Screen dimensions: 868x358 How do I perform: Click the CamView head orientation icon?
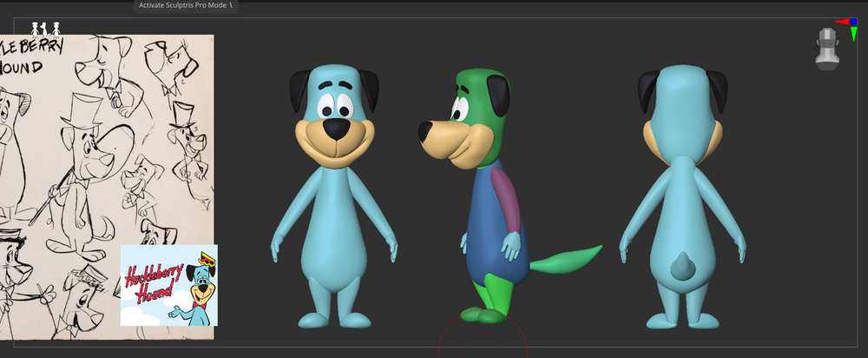coord(828,48)
